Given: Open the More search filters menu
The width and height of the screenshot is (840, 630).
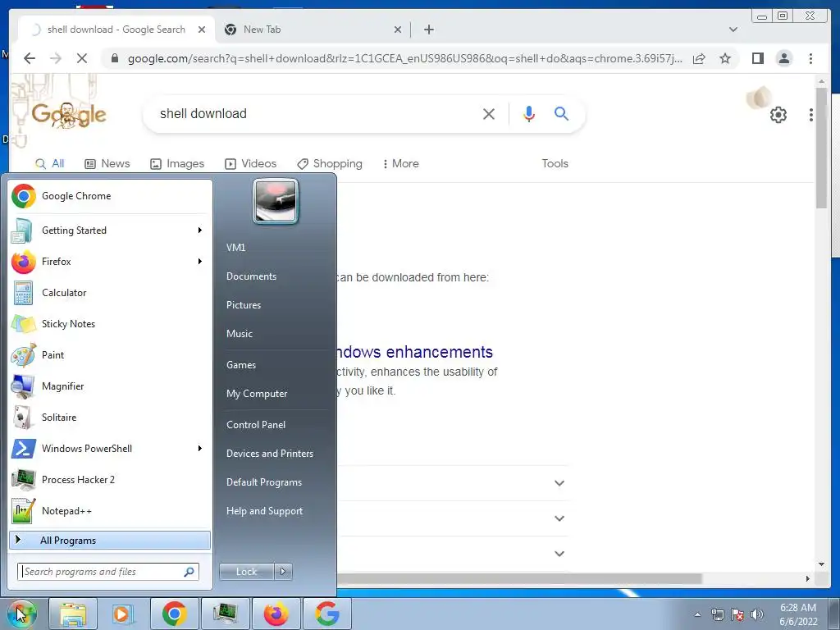Looking at the screenshot, I should tap(400, 163).
